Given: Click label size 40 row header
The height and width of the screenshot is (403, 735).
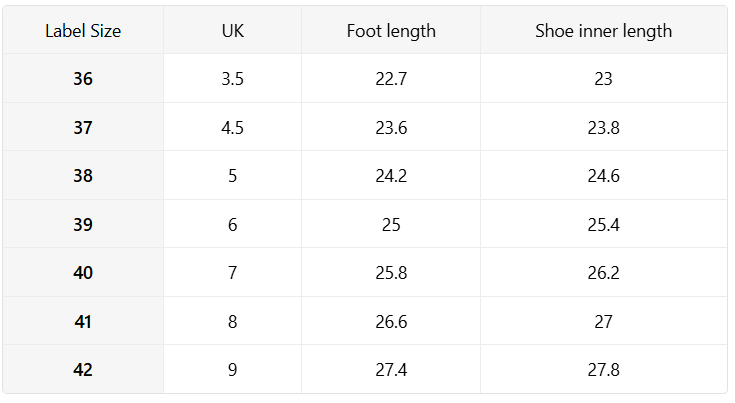Looking at the screenshot, I should [83, 273].
